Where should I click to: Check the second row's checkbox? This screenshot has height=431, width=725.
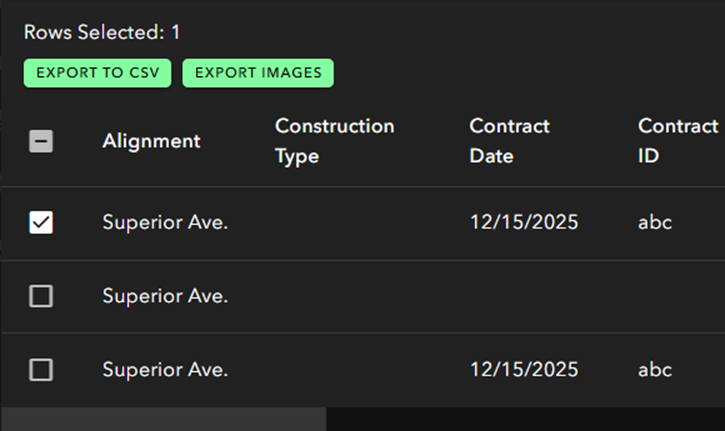41,296
